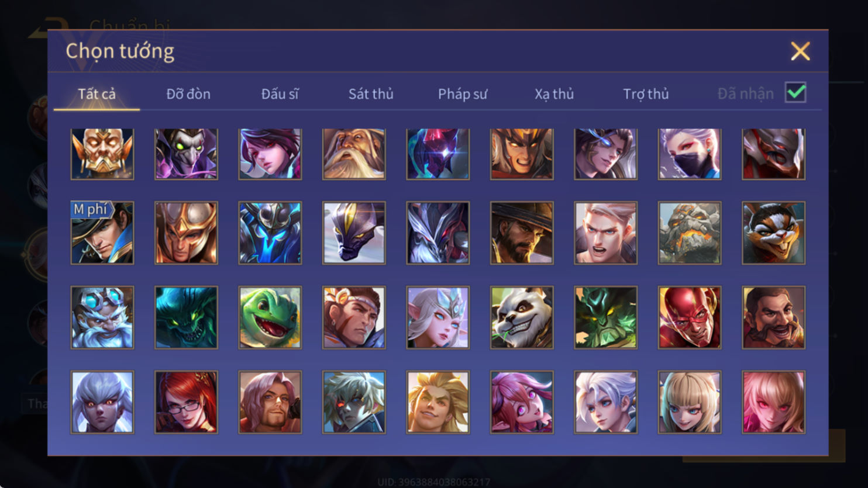Close the Chọn tướng dialog
The image size is (868, 488).
click(x=800, y=51)
